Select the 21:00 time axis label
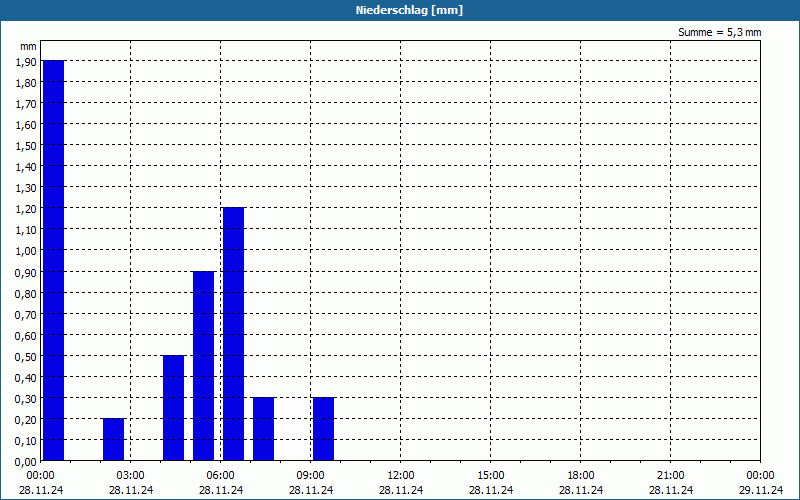 (670, 476)
